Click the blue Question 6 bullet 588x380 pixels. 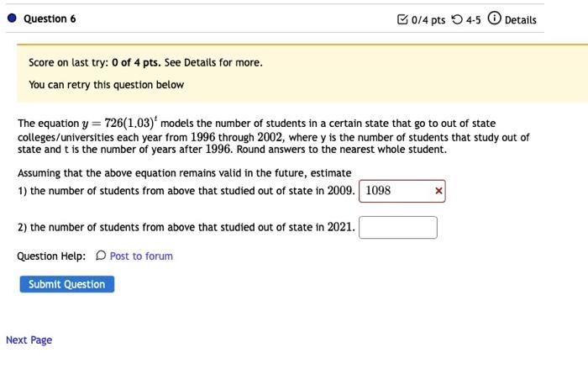pyautogui.click(x=10, y=18)
